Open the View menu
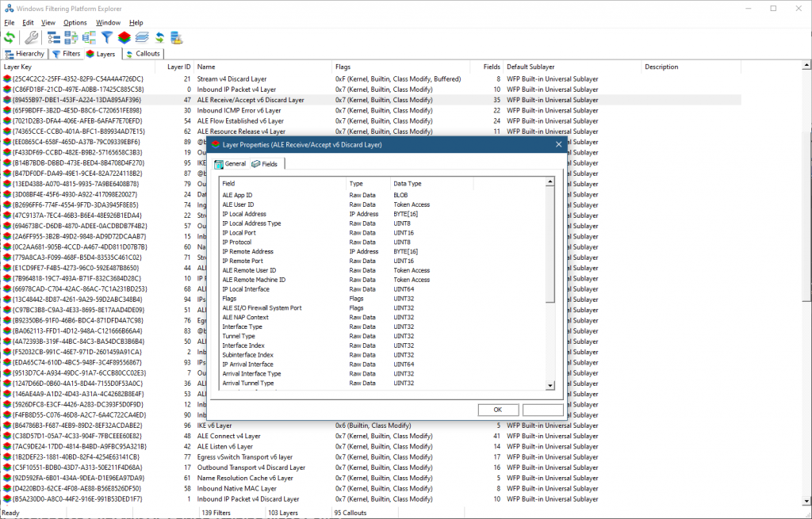Image resolution: width=812 pixels, height=519 pixels. click(x=48, y=23)
